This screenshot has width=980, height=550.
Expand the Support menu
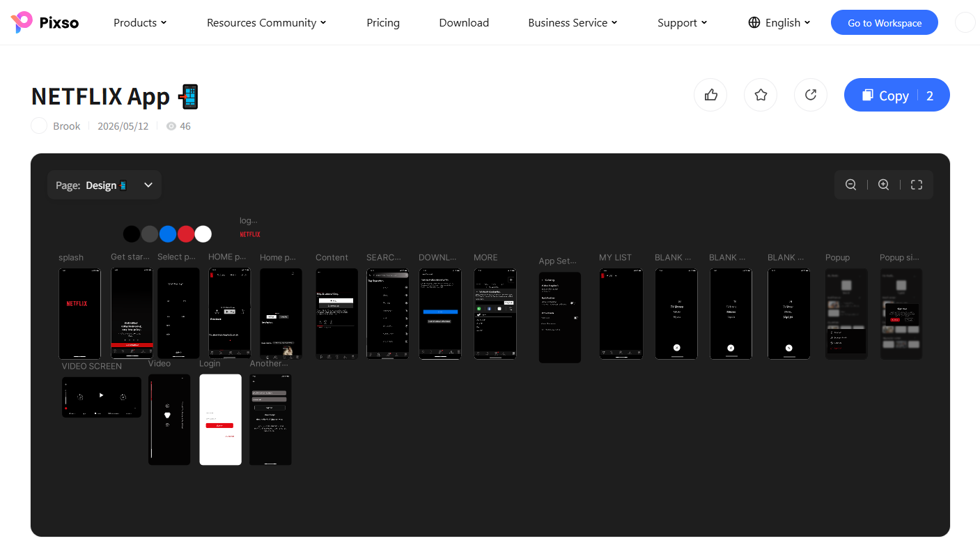[682, 22]
